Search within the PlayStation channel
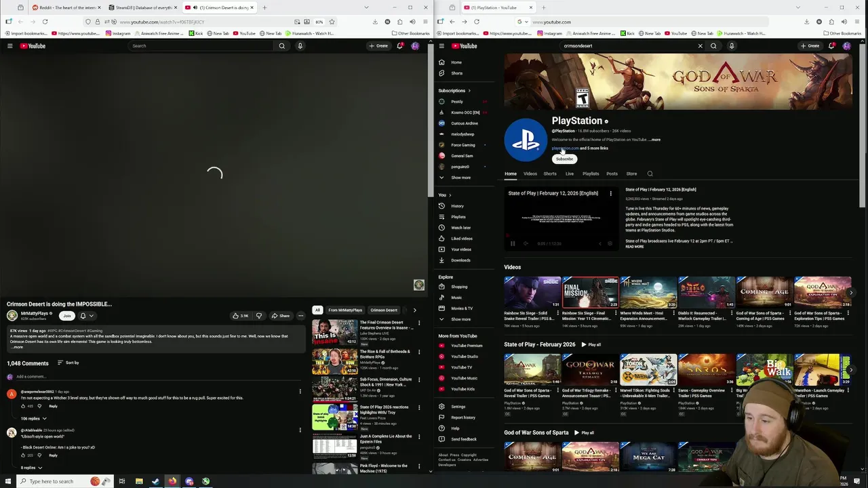868x488 pixels. (650, 174)
